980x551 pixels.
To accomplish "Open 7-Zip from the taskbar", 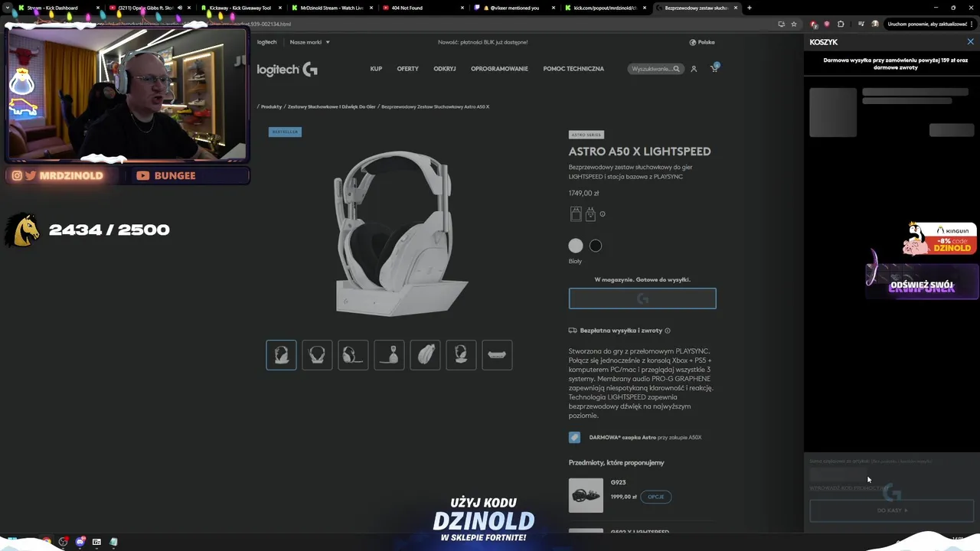I will click(x=96, y=542).
